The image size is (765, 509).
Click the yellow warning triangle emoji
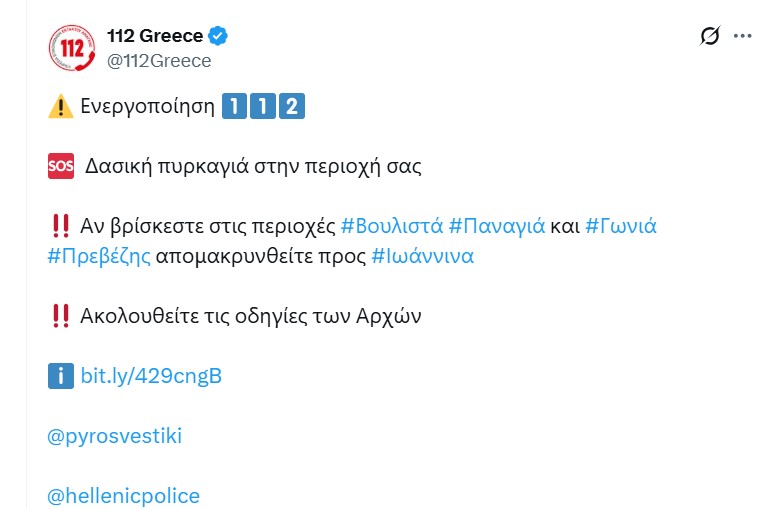click(x=60, y=106)
